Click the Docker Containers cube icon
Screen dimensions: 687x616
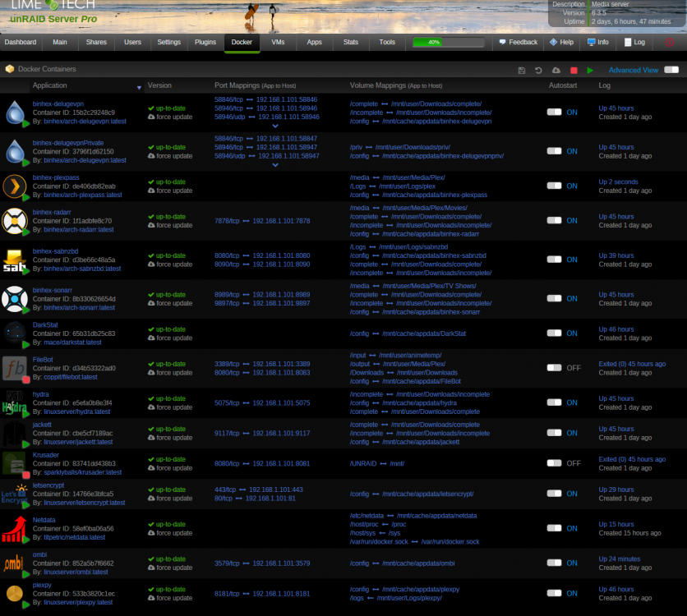click(9, 69)
